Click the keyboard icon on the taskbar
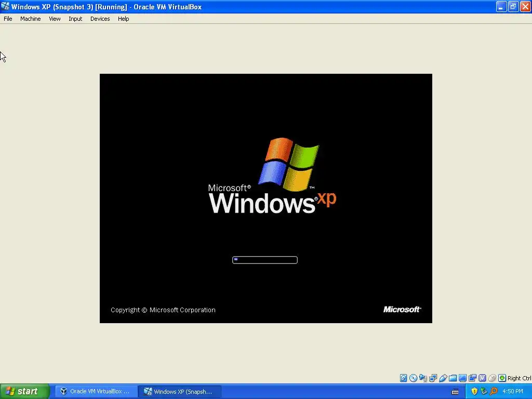 coord(455,392)
